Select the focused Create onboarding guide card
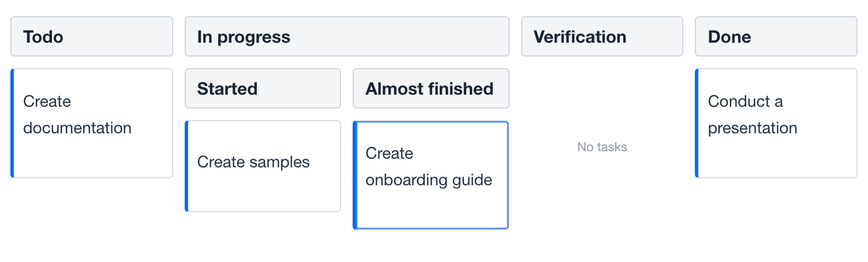This screenshot has width=868, height=262. click(x=431, y=175)
